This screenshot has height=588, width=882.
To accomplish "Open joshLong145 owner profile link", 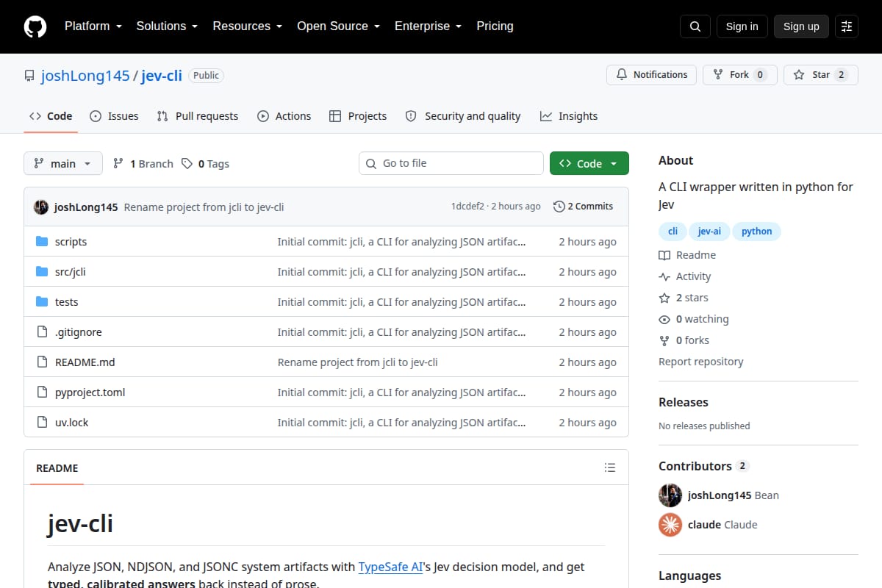I will click(85, 75).
